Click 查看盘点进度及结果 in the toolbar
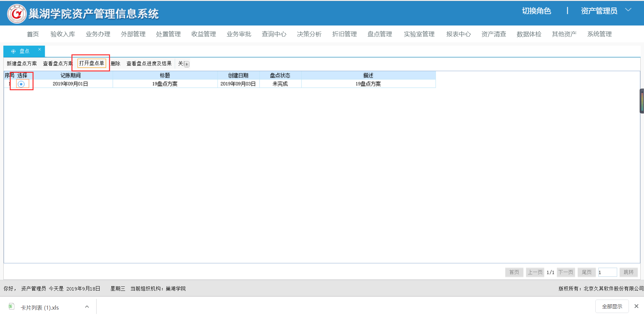Viewport: 644px width, 316px height. (149, 63)
